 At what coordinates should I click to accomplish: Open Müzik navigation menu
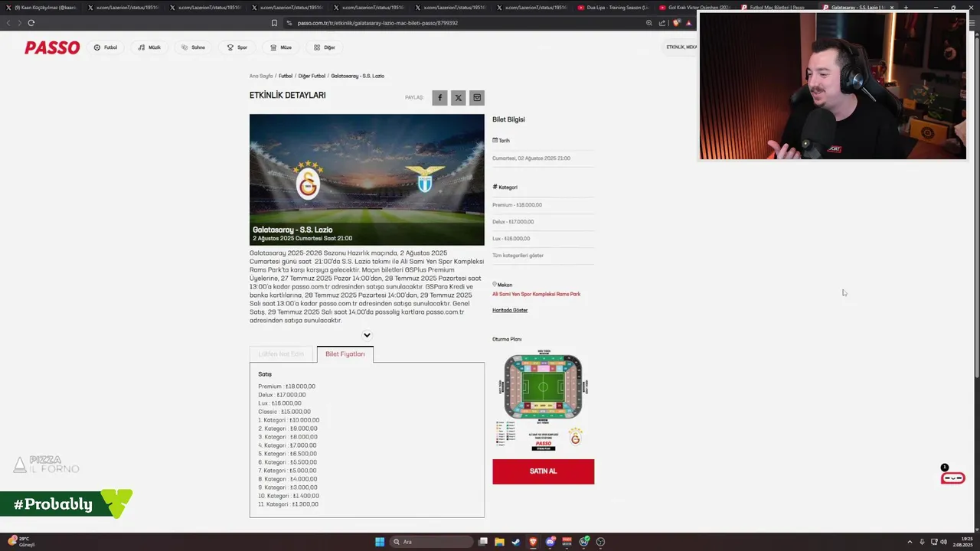pyautogui.click(x=149, y=47)
